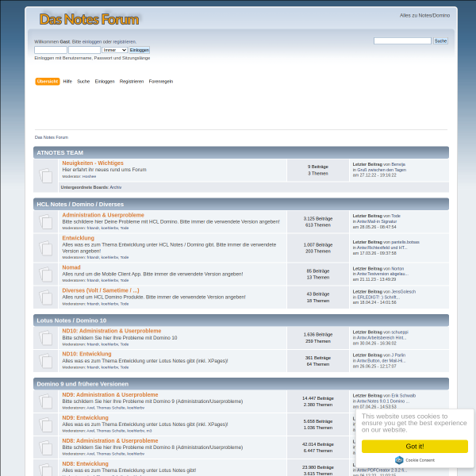Open HCL Notes / Domino / Diverses category
Viewport: 476px width, 476px height.
pos(80,205)
